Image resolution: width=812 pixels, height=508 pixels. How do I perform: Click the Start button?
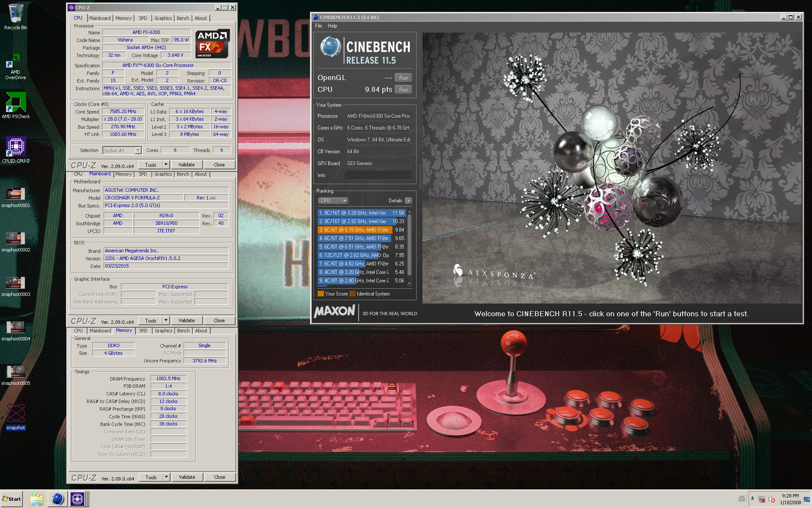coord(11,499)
